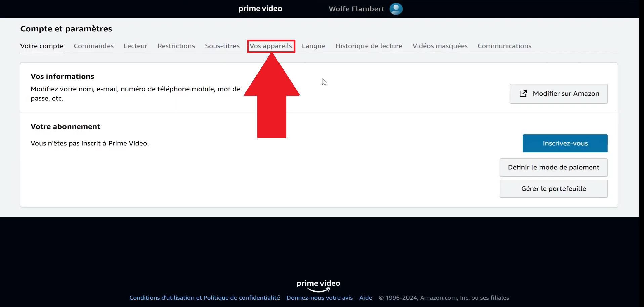Open the Sous-titres tab
The height and width of the screenshot is (307, 644).
click(222, 46)
